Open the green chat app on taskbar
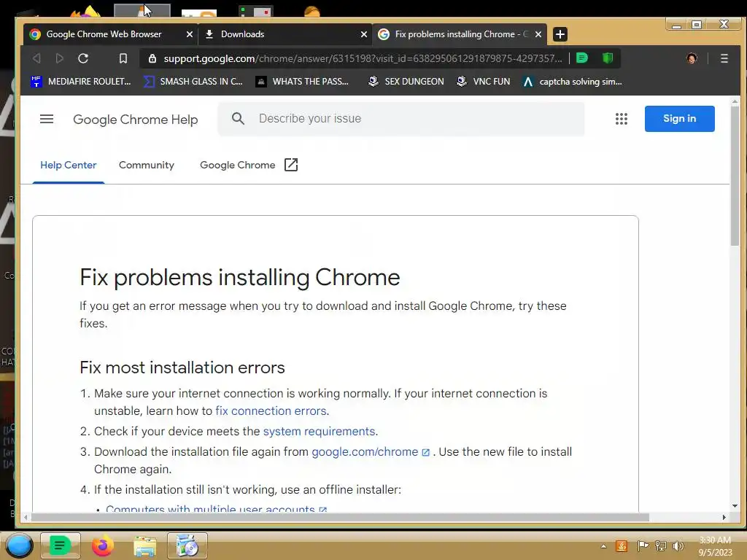Screen dimensions: 747x560 click(x=61, y=545)
